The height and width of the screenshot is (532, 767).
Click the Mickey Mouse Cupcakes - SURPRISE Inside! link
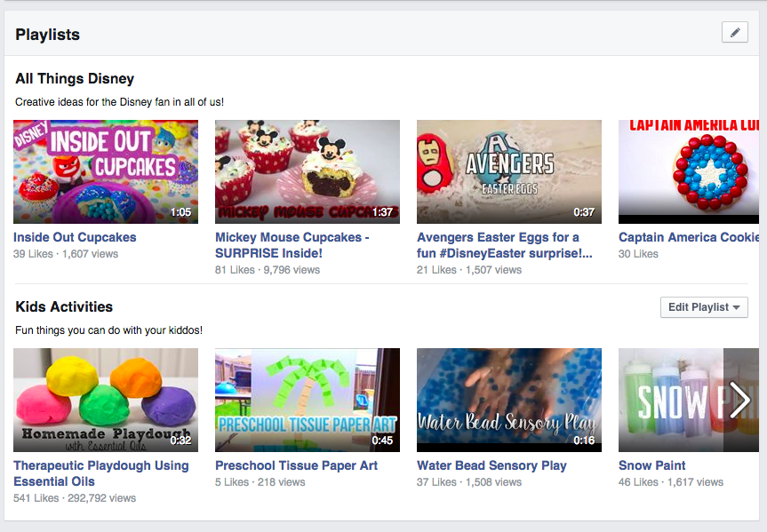[292, 245]
